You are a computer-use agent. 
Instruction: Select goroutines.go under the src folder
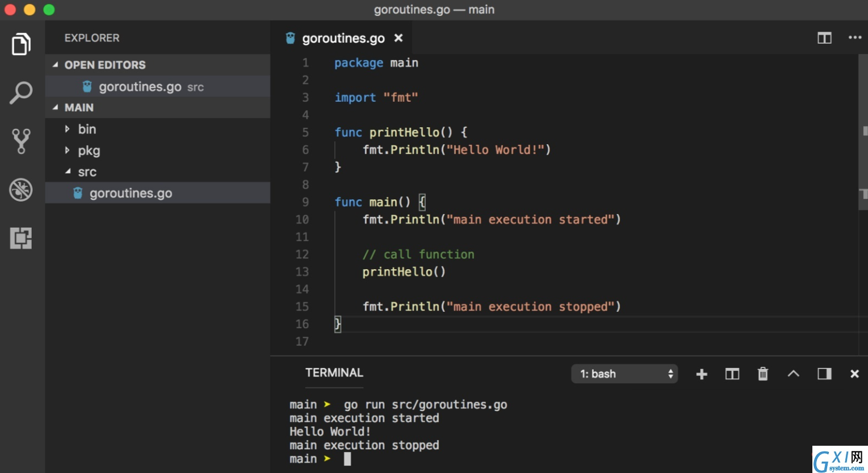[x=158, y=193]
